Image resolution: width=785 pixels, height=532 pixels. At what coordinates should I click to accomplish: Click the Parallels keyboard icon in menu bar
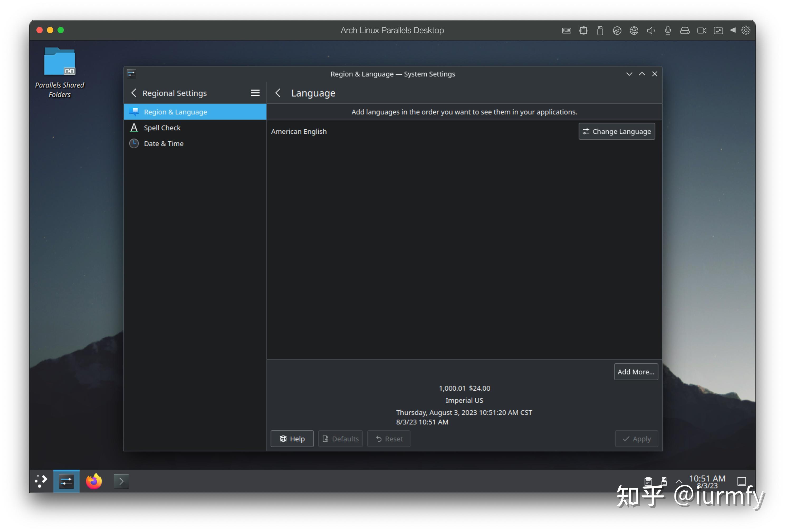pos(566,30)
